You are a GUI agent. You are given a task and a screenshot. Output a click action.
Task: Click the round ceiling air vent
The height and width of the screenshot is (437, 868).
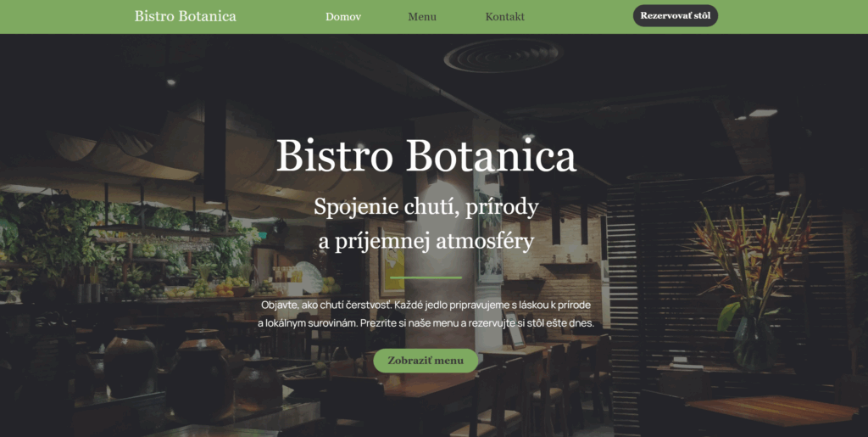504,54
